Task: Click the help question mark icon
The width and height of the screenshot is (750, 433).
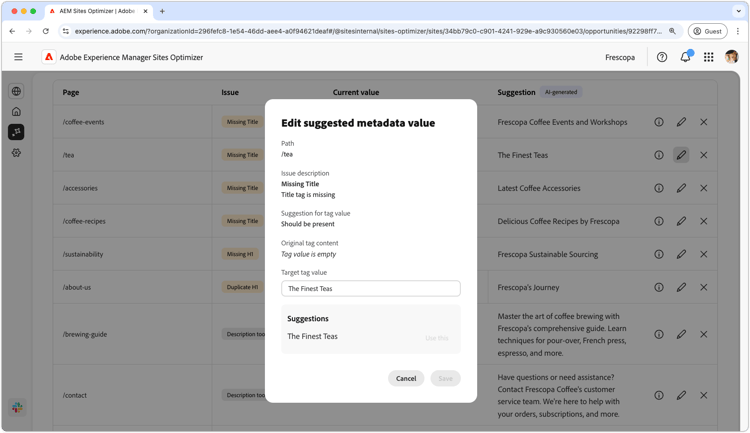Action: coord(662,57)
